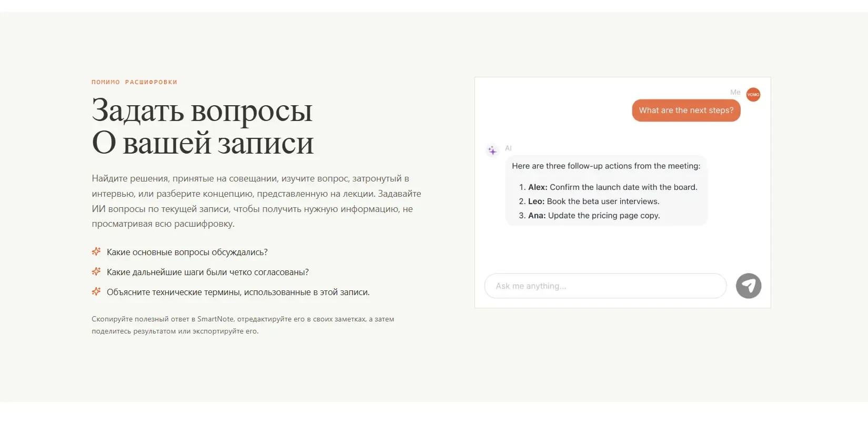Click sparkle icon beside 'Объясните технические термины'

point(96,291)
